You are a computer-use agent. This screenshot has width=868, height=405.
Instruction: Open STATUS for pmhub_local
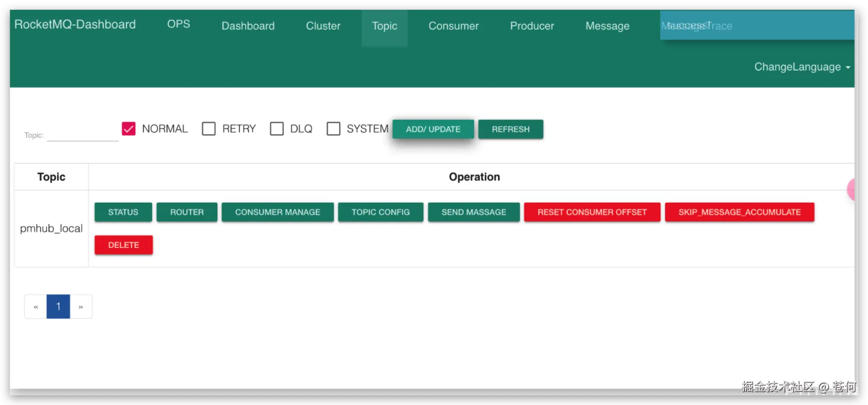pos(123,212)
